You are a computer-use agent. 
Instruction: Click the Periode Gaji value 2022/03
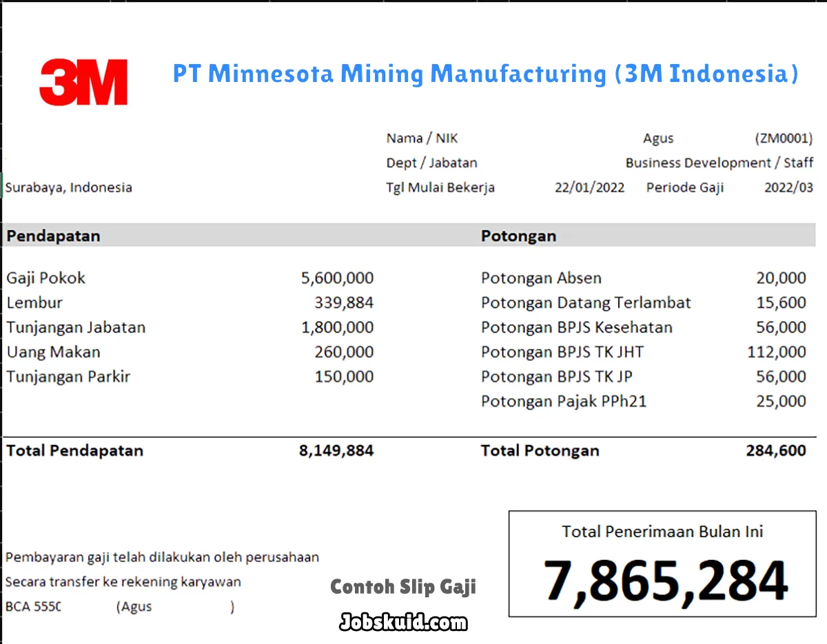[788, 187]
